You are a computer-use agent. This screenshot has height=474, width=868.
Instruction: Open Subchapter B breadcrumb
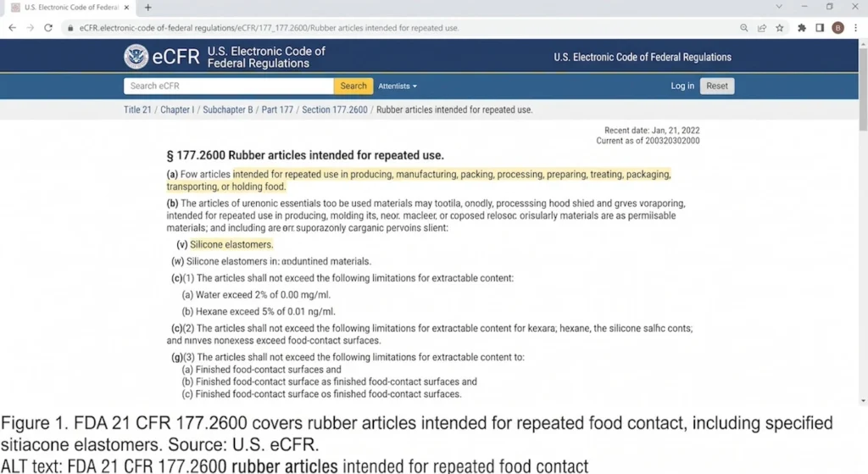[x=227, y=109]
